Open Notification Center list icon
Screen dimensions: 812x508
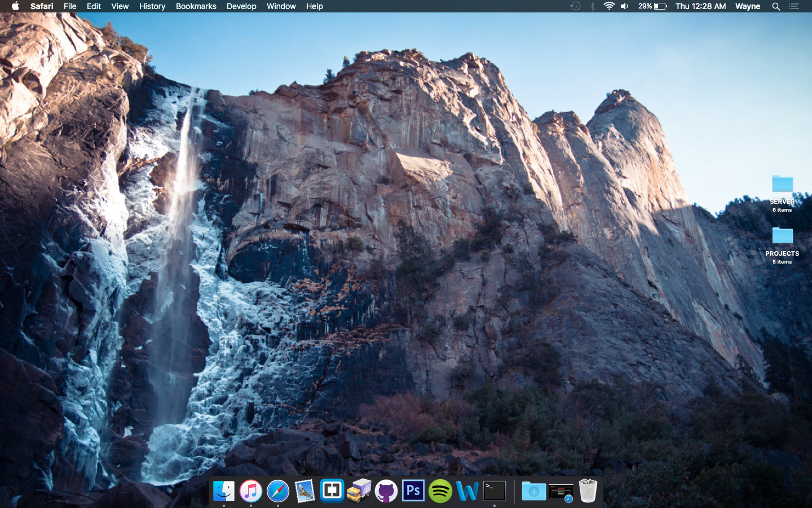[794, 6]
